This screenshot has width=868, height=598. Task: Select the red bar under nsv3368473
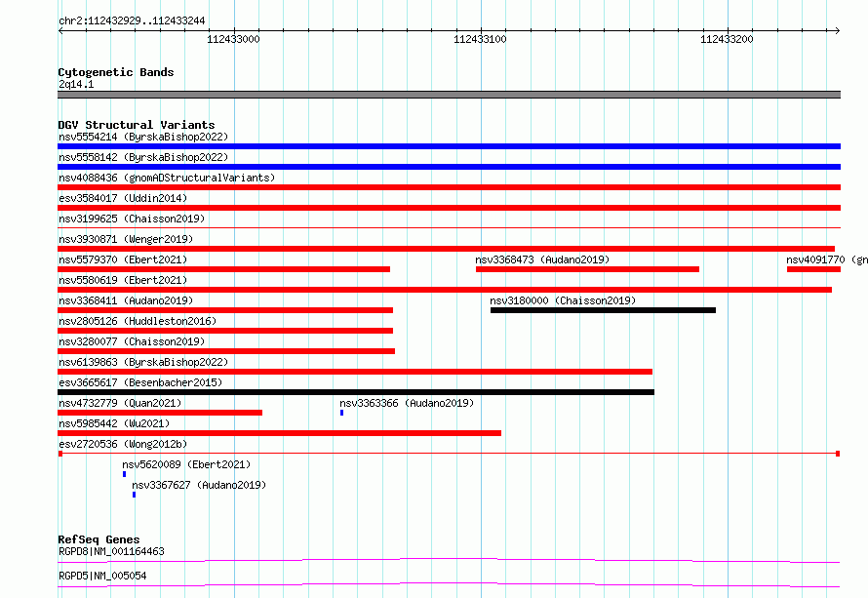point(587,269)
